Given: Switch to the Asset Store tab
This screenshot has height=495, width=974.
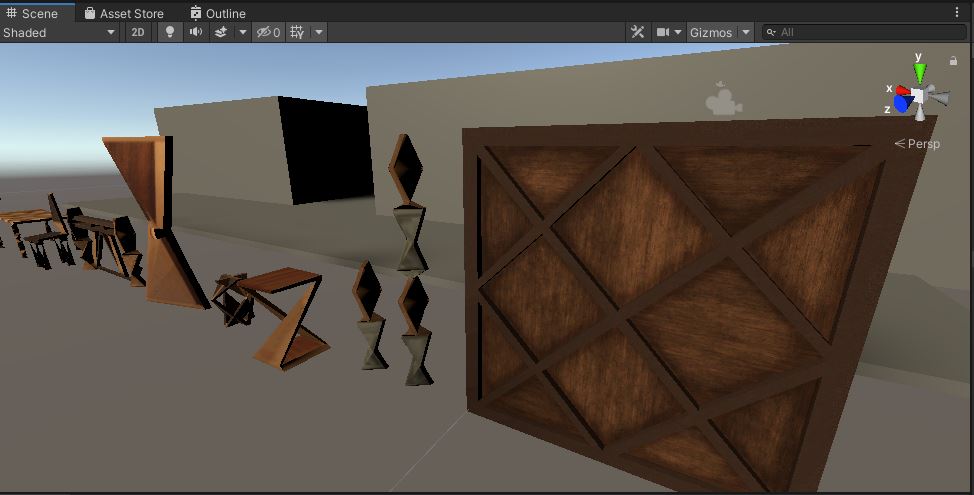Looking at the screenshot, I should 124,13.
